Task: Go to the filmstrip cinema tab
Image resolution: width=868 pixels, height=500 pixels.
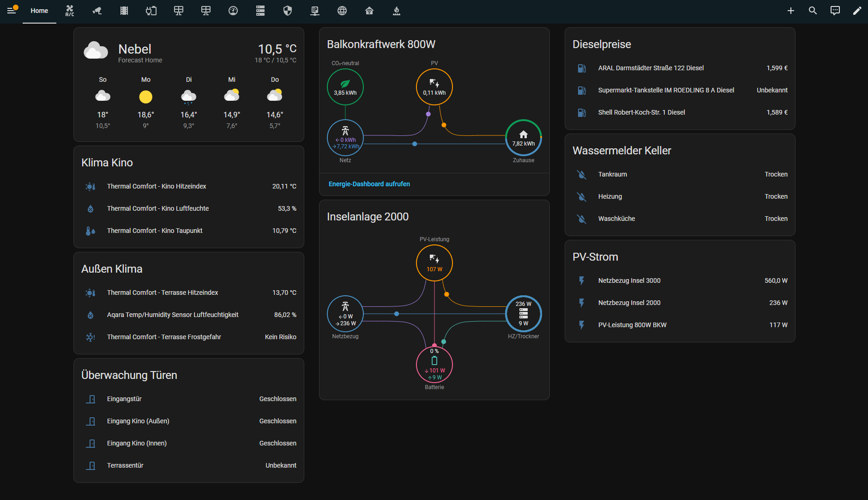Action: coord(124,11)
